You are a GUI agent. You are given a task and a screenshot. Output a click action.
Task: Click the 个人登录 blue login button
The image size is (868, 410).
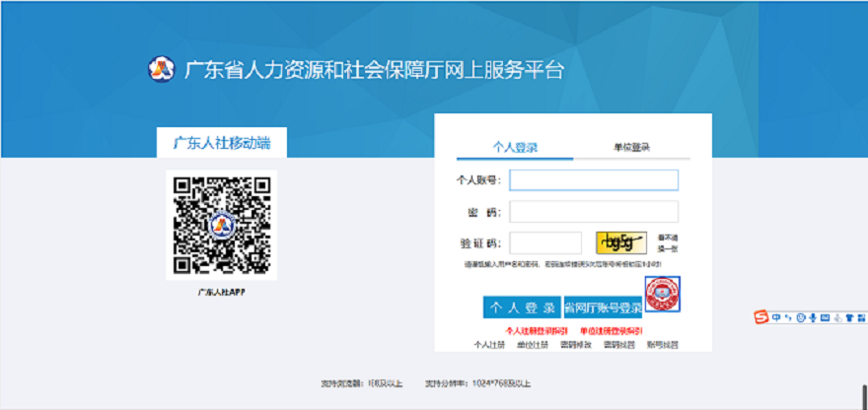[522, 307]
